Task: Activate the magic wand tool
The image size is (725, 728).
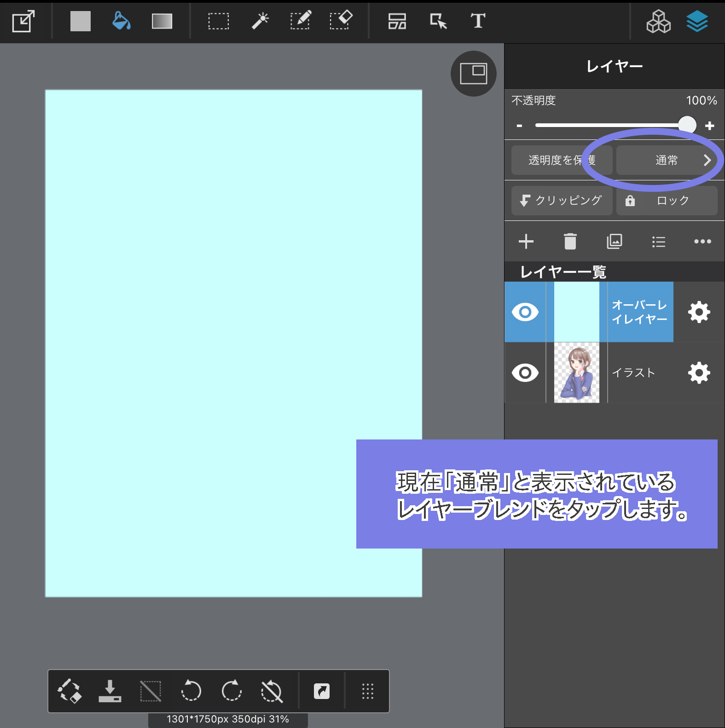Action: (x=260, y=21)
